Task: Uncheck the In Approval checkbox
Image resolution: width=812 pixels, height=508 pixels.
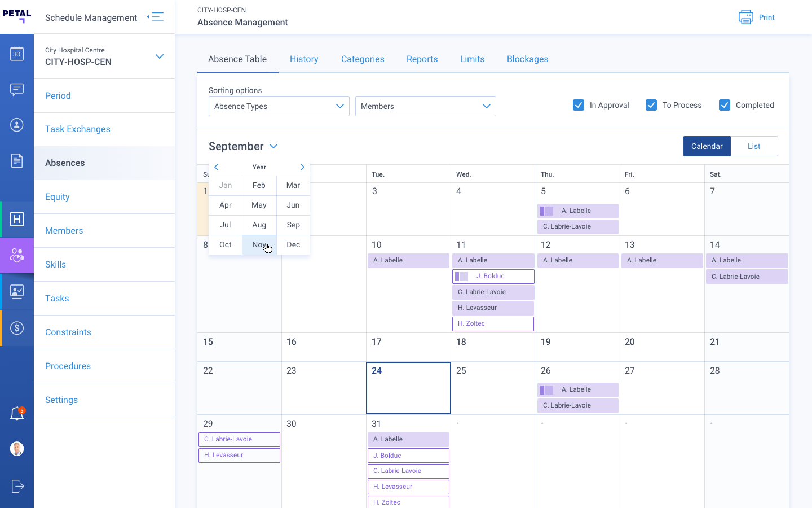Action: click(x=579, y=105)
